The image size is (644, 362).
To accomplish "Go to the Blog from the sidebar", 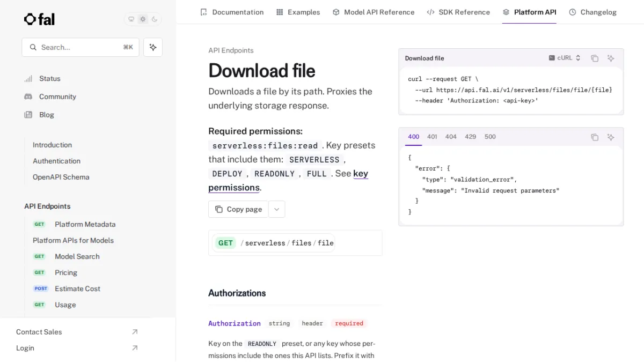I will click(39, 115).
